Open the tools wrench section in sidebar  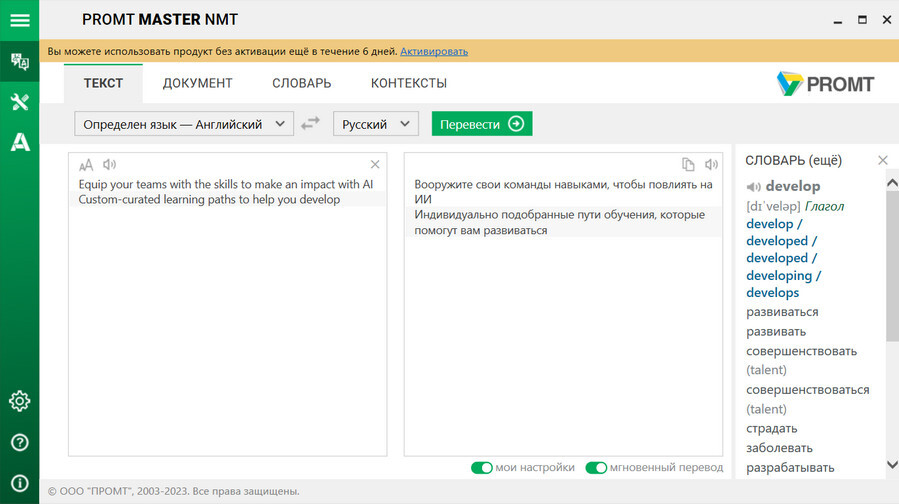pos(19,102)
